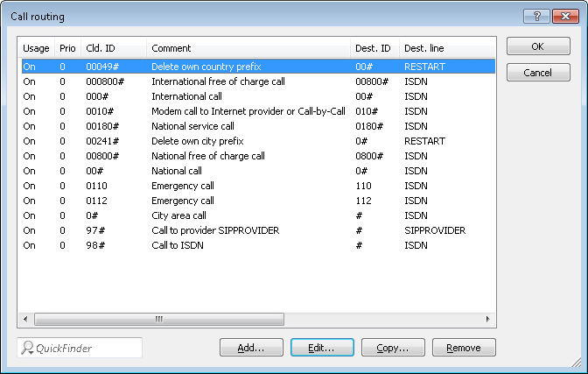Sort by the Usage column header
This screenshot has height=374, width=588.
pyautogui.click(x=37, y=48)
